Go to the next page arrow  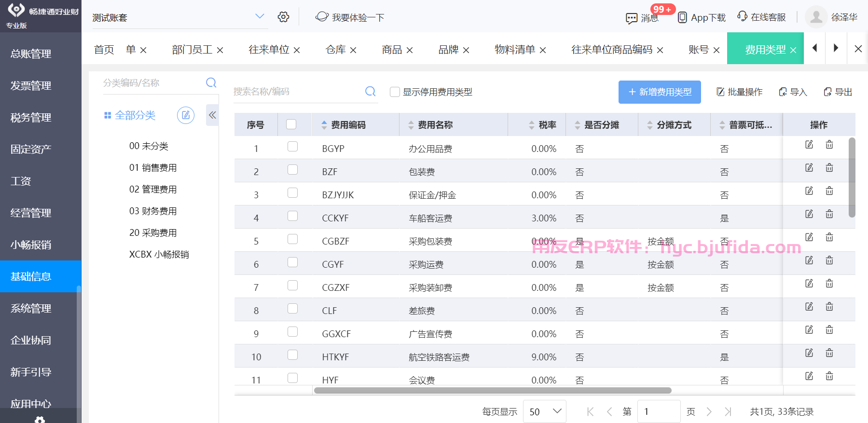click(709, 411)
